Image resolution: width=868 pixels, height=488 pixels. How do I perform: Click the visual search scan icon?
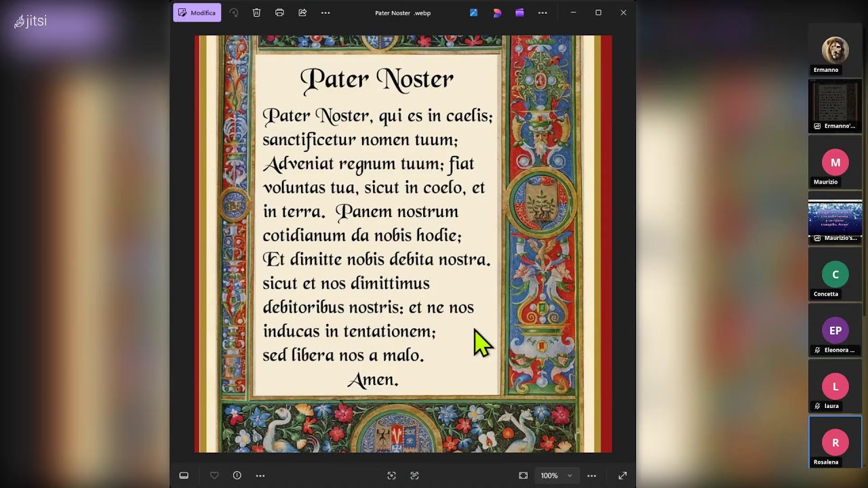(391, 476)
